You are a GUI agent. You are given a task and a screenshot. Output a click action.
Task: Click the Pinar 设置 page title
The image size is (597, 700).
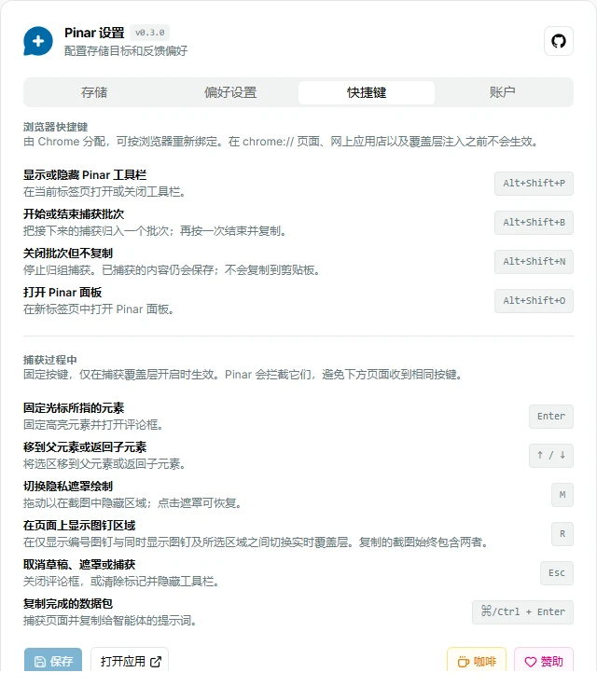[x=94, y=33]
